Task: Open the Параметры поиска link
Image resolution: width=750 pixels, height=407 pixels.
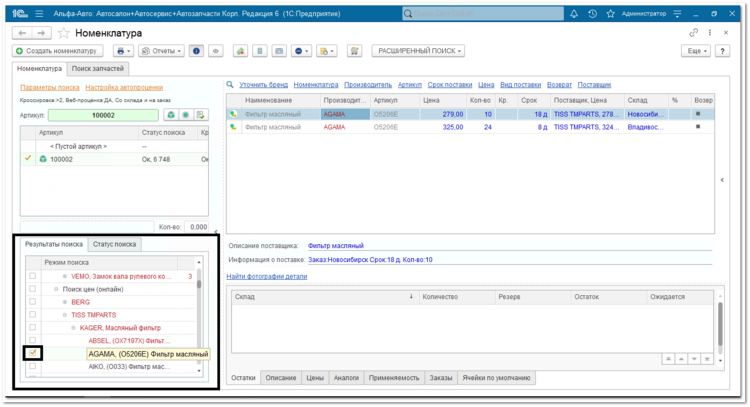Action: point(50,87)
